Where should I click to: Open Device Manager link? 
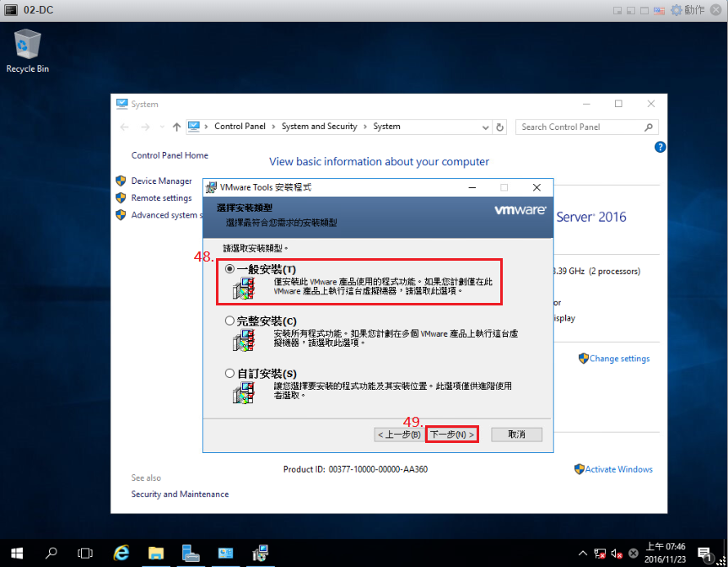pos(161,181)
